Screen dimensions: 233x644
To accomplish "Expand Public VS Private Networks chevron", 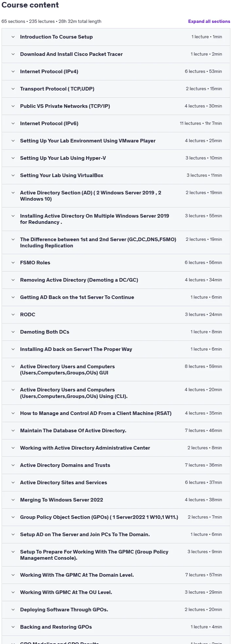I will (x=13, y=106).
